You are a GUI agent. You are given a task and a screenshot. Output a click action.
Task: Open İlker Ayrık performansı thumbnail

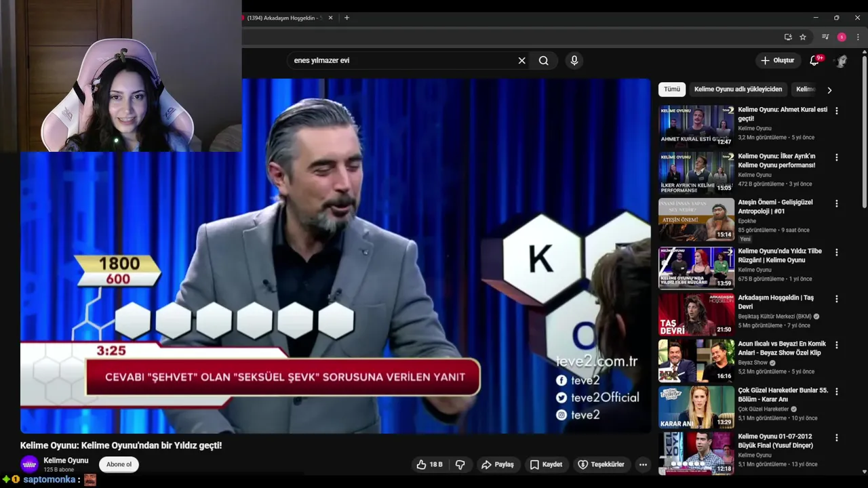click(x=696, y=173)
